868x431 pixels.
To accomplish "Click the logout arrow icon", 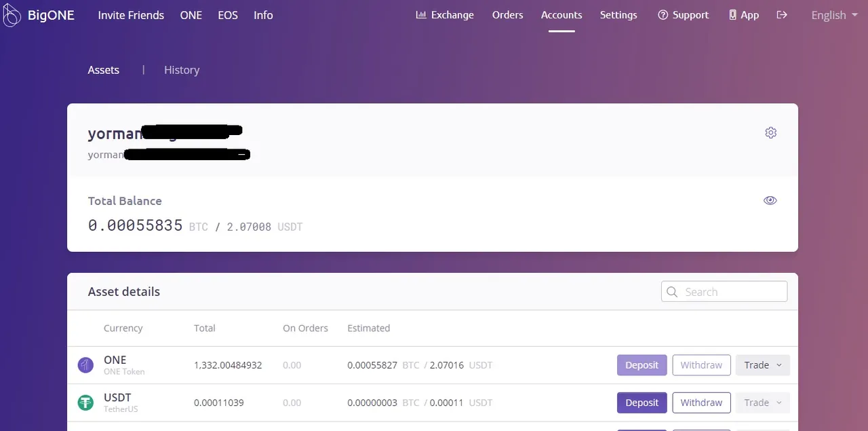I will pyautogui.click(x=782, y=15).
